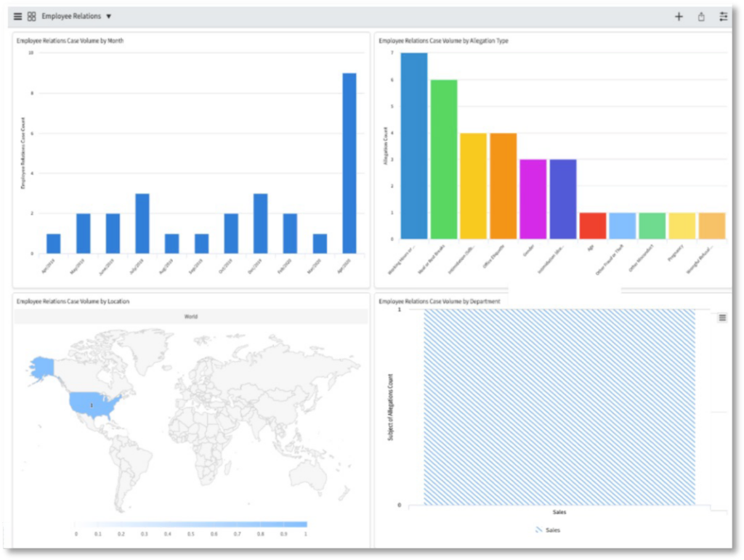Click the map color scale legend bar

(x=190, y=524)
